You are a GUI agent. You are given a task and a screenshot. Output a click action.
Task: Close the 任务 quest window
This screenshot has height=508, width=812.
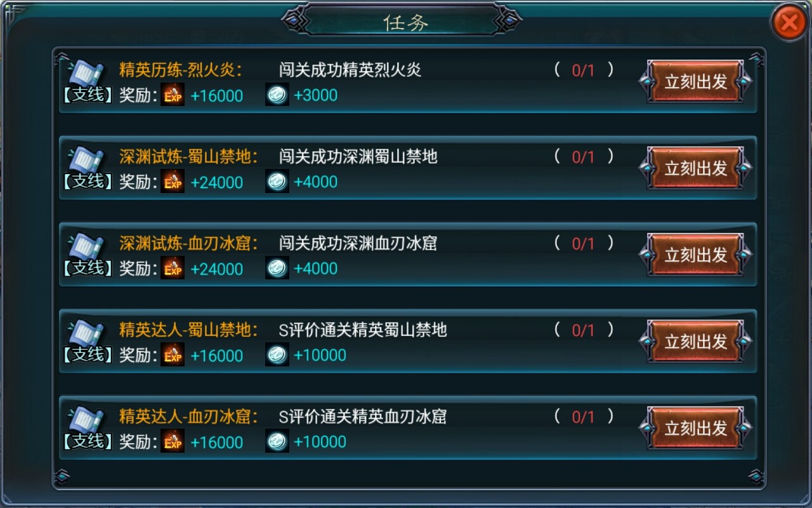(x=789, y=23)
